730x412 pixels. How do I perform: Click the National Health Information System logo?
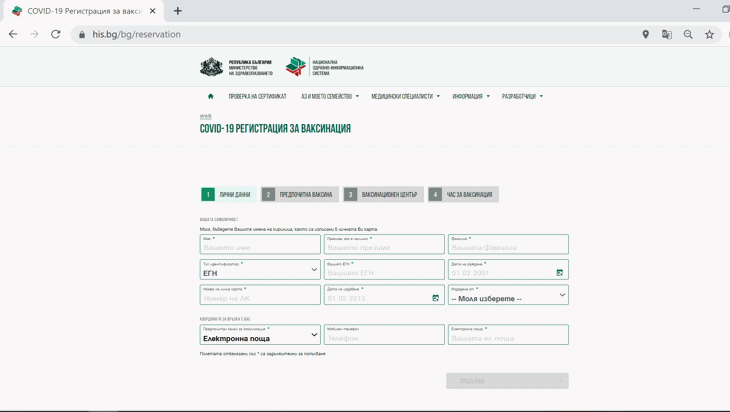(x=324, y=67)
